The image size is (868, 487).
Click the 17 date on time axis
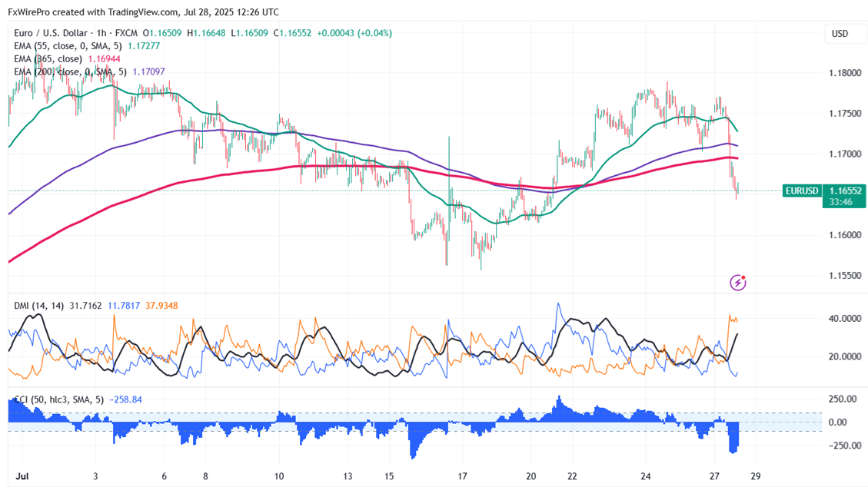pyautogui.click(x=462, y=476)
